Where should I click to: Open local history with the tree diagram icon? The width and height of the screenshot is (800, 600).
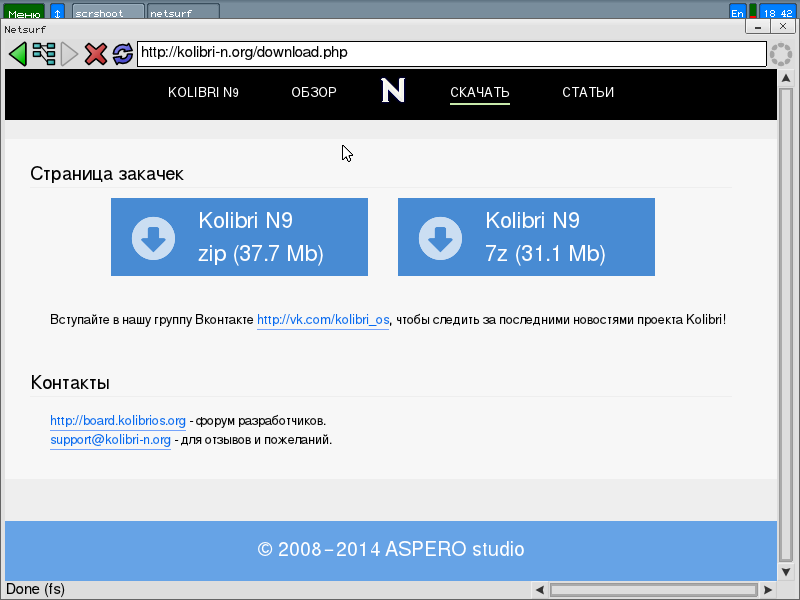click(43, 54)
